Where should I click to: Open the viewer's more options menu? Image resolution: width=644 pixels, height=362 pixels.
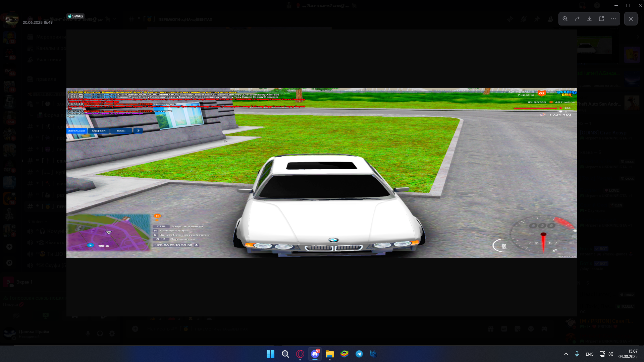tap(613, 19)
